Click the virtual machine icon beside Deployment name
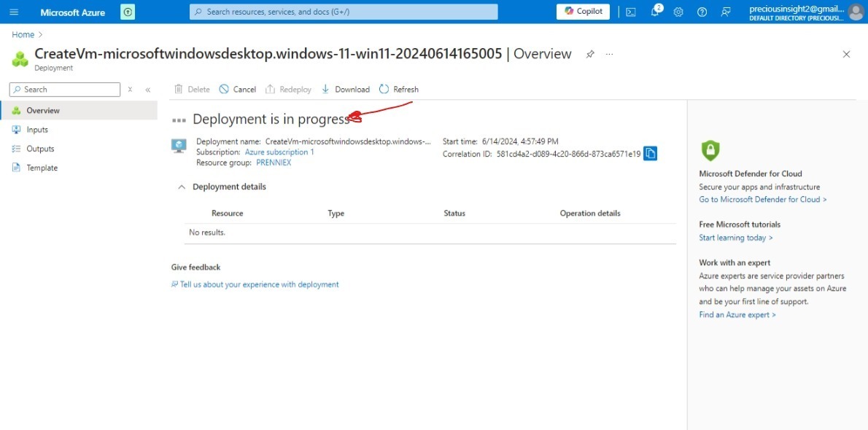868x430 pixels. pyautogui.click(x=179, y=146)
